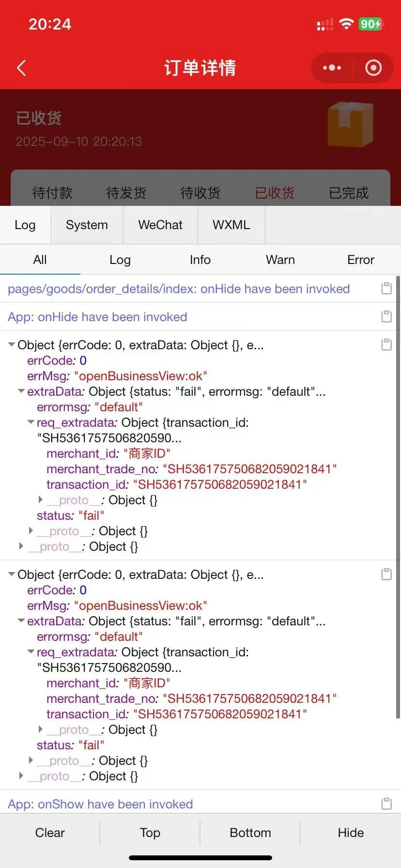Image resolution: width=401 pixels, height=868 pixels.
Task: Expand __proto__ below second status fail
Action: [x=31, y=760]
